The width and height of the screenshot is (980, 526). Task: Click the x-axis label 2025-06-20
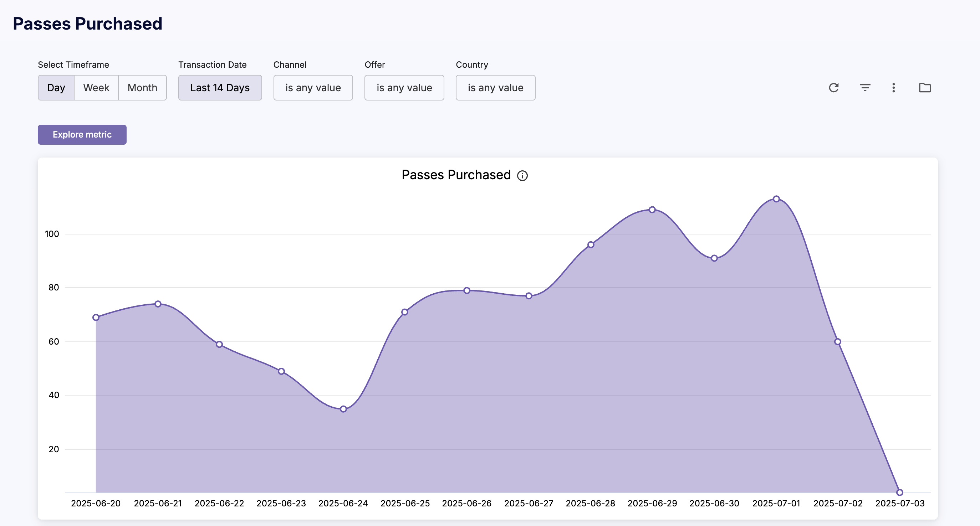(96, 503)
